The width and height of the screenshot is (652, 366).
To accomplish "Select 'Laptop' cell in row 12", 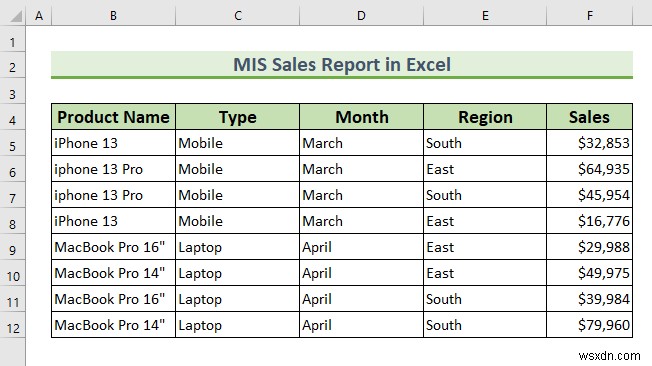I will [237, 325].
